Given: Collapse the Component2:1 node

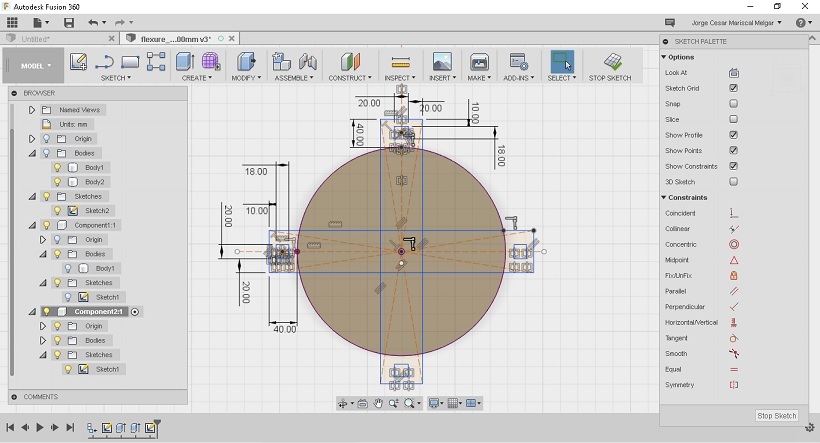Looking at the screenshot, I should [32, 311].
